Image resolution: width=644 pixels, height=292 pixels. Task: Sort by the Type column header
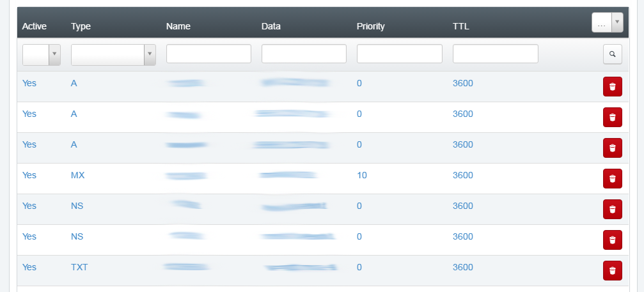click(x=81, y=26)
